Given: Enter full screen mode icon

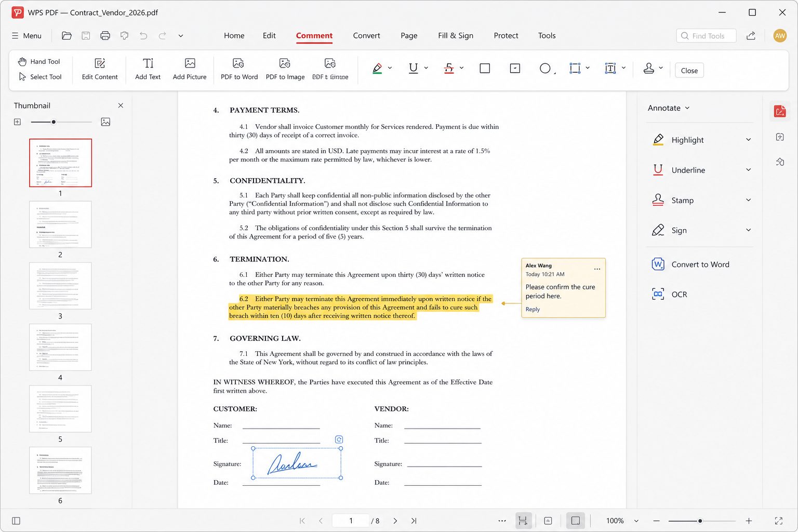Looking at the screenshot, I should tap(779, 521).
